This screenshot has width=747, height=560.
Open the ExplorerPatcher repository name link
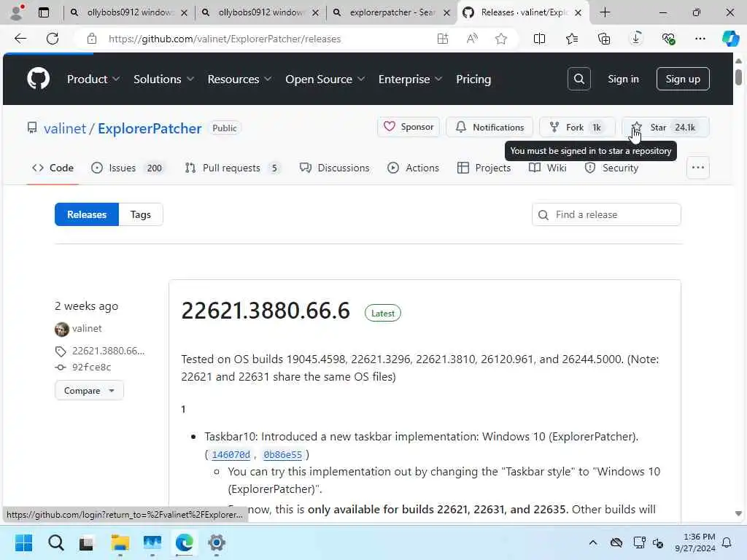click(150, 128)
